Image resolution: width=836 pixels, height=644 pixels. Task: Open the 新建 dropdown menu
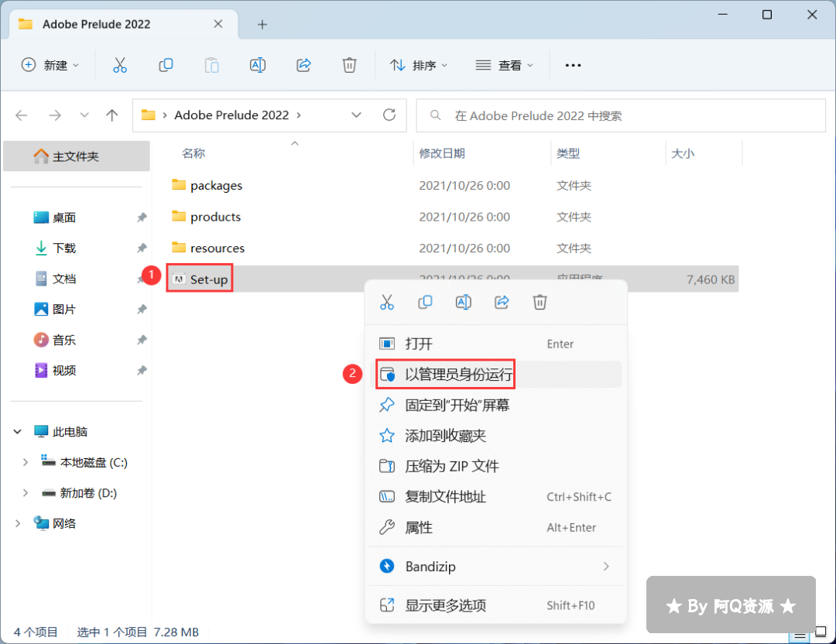(x=50, y=65)
